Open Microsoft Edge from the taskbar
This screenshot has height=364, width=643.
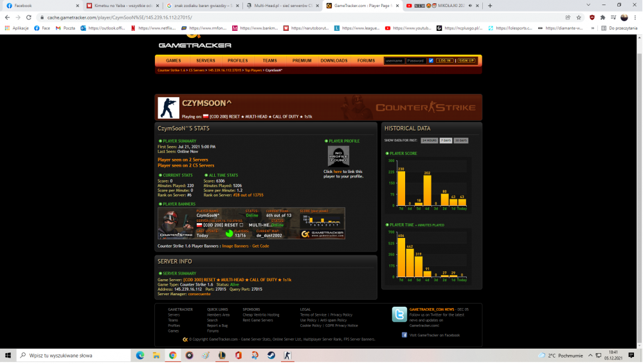140,355
